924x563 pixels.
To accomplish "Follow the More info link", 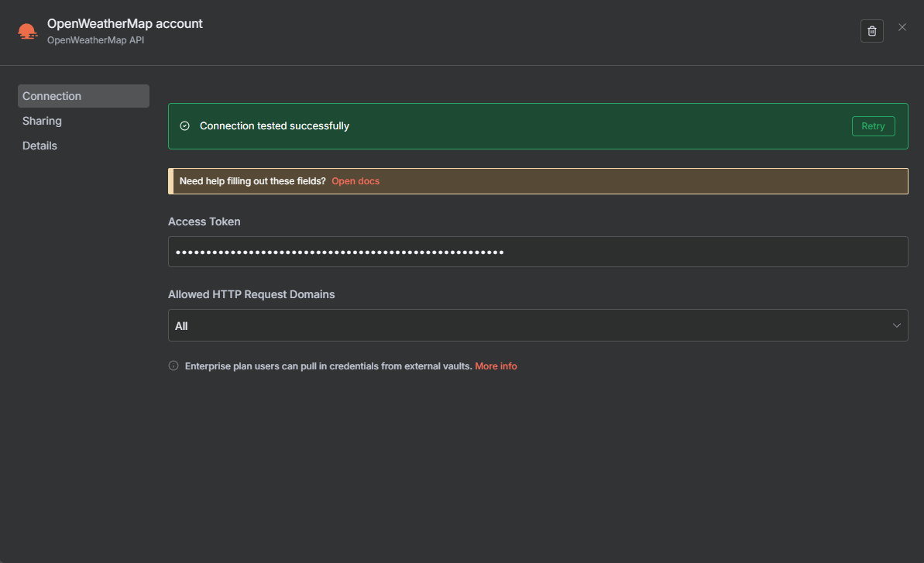I will coord(496,366).
